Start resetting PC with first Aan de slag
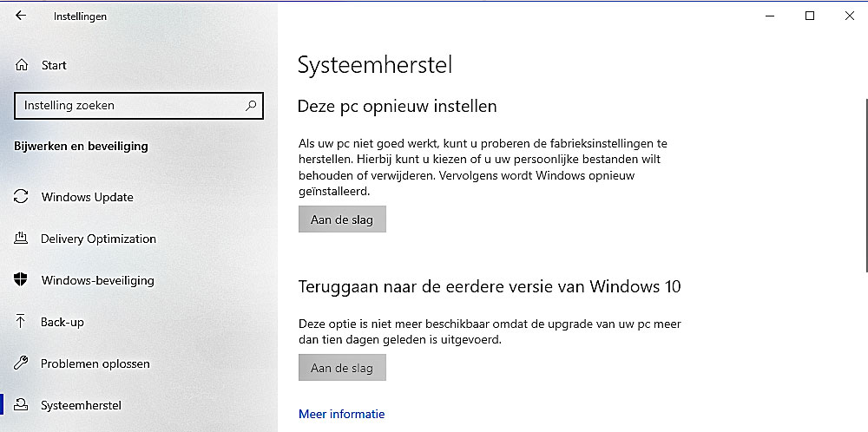 [342, 219]
